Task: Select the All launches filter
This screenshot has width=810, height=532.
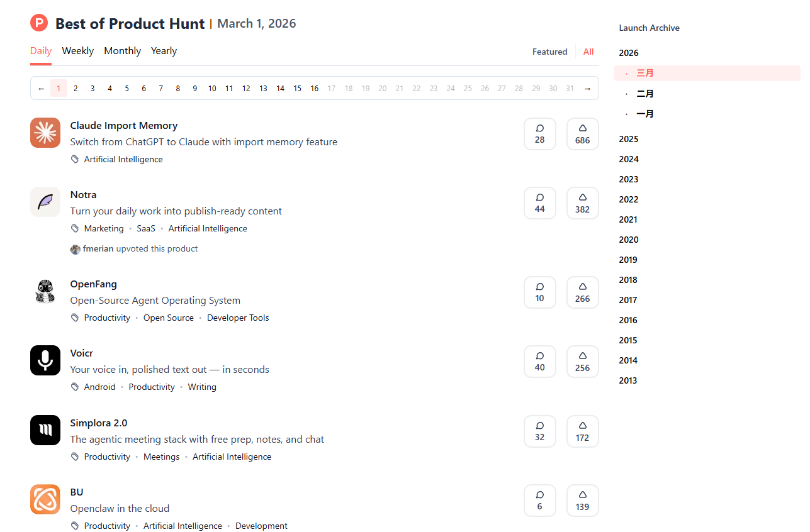Action: point(588,52)
